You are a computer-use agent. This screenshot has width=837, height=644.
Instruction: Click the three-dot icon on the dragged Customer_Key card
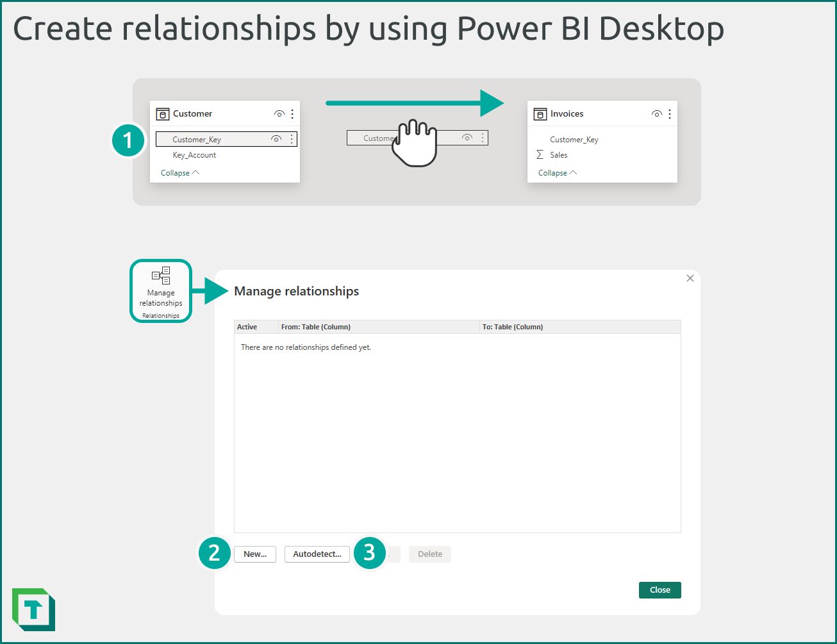tap(482, 137)
